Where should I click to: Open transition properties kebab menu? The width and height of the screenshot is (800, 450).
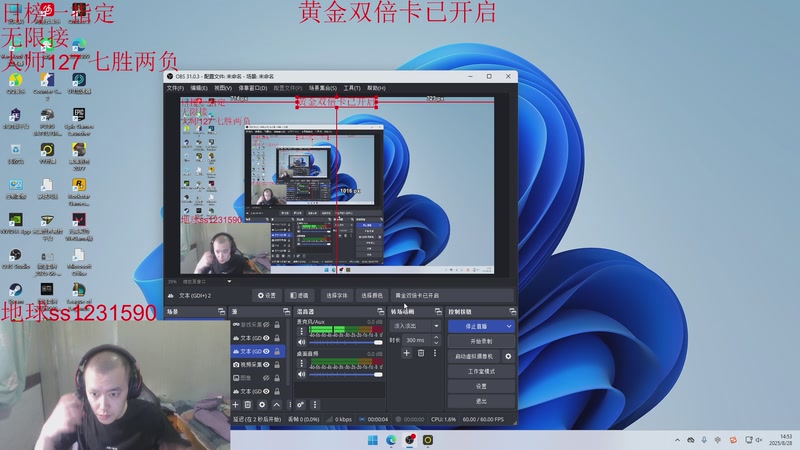click(435, 353)
